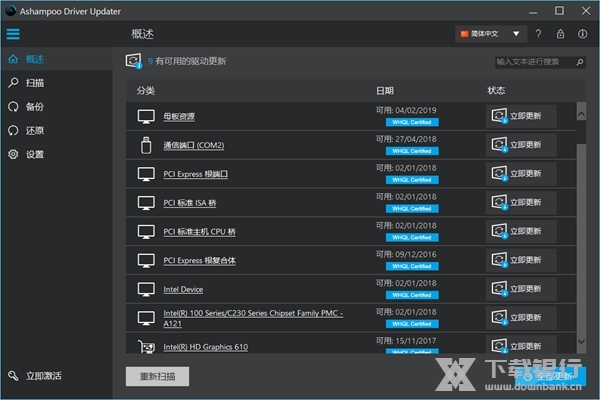600x400 pixels.
Task: Click 立即更新 for Intel HD Graphics 610
Action: (521, 344)
